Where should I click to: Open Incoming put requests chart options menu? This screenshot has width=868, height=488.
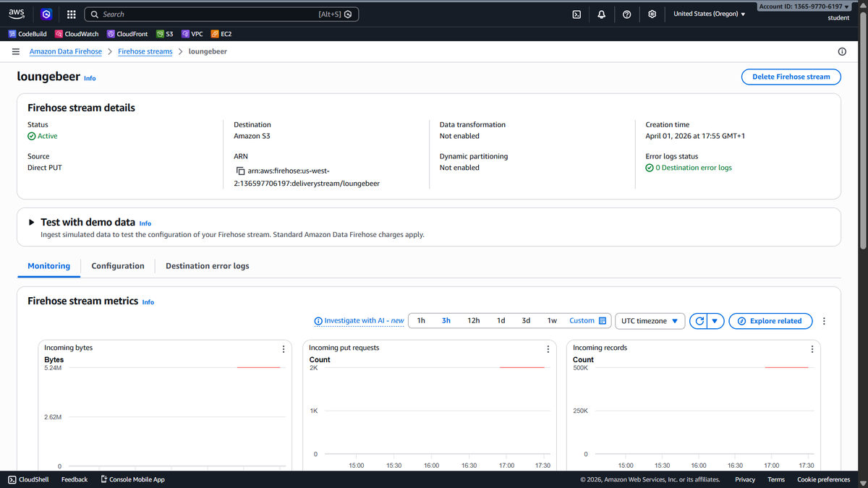548,348
